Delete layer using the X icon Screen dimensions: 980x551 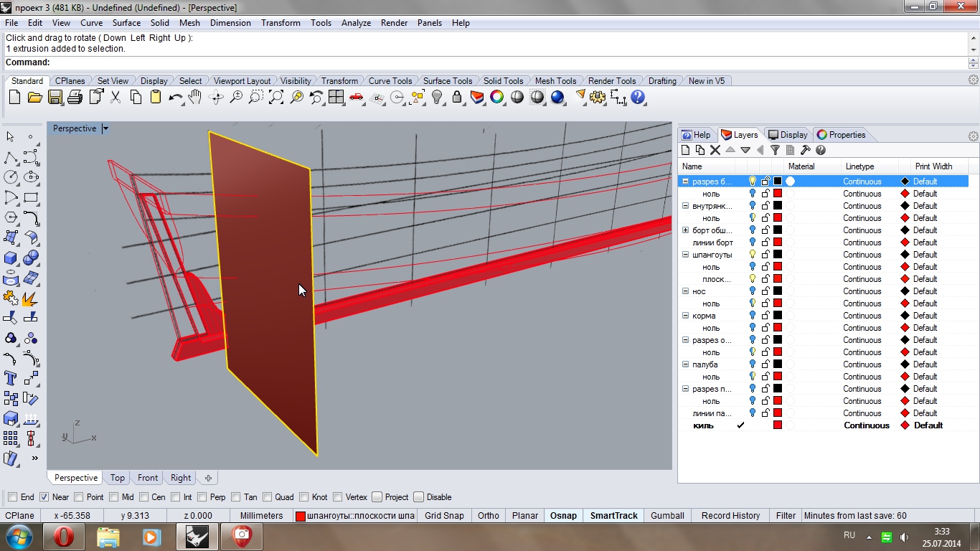[715, 150]
